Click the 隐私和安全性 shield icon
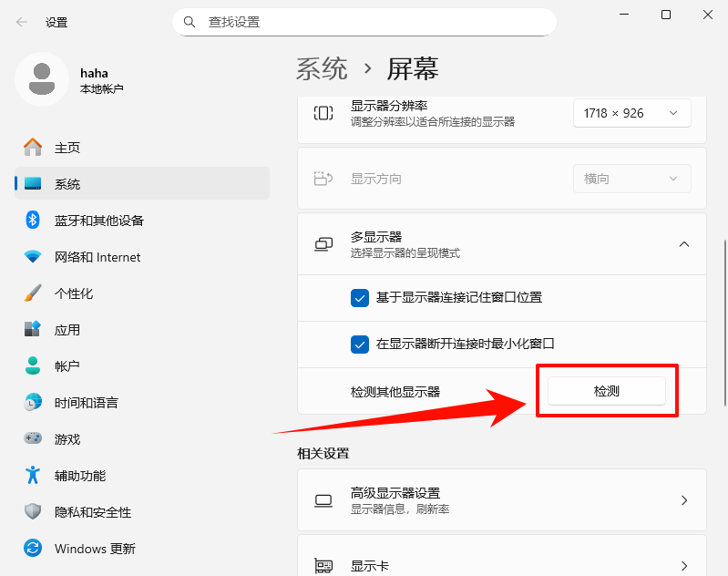Viewport: 728px width, 576px height. pos(33,511)
